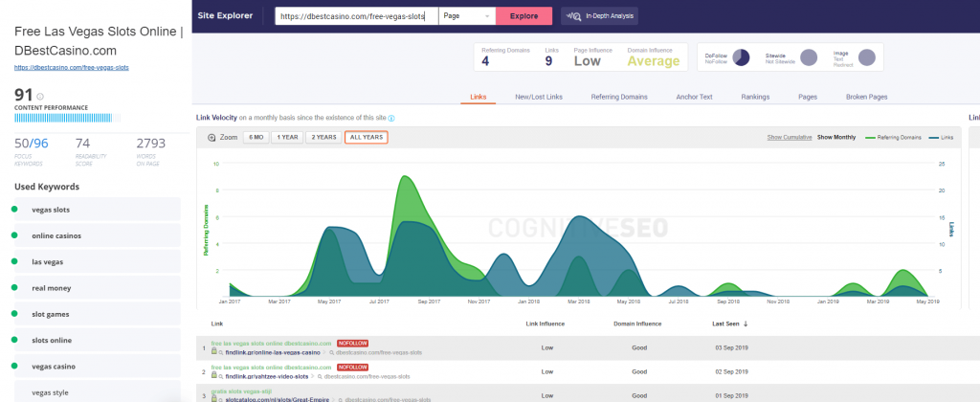Viewport: 980px width, 402px height.
Task: Focus the Site Explorer URL input field
Action: tap(357, 16)
